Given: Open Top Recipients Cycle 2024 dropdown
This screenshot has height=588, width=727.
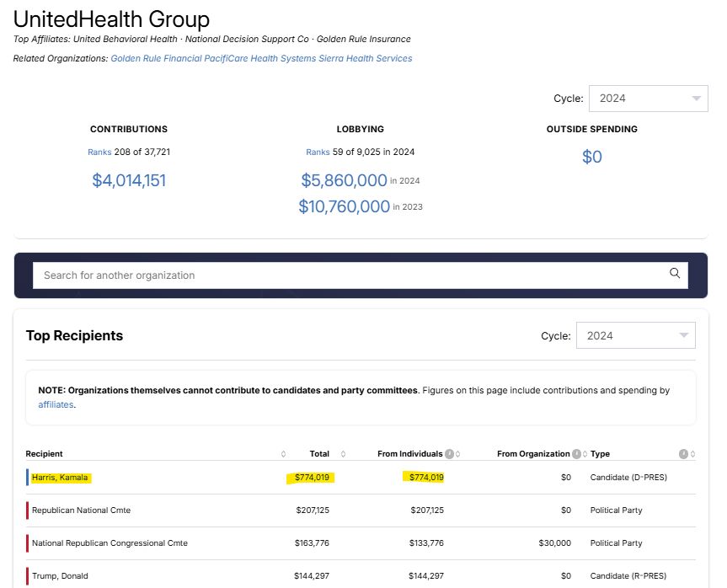Looking at the screenshot, I should (x=636, y=335).
